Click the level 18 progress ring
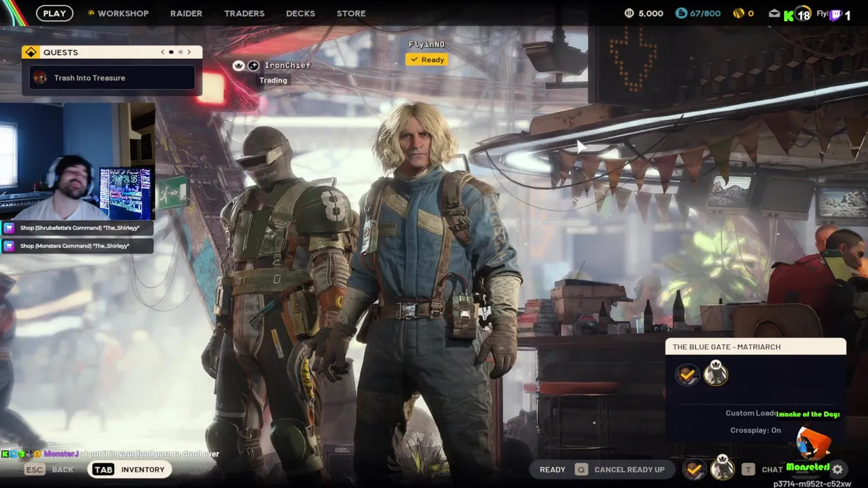Viewport: 868px width, 488px height. tap(804, 14)
